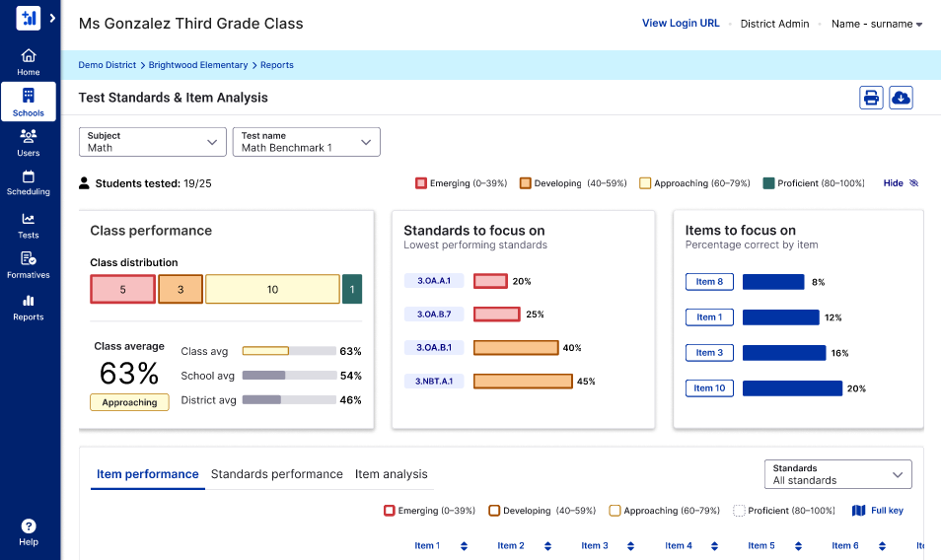Image resolution: width=941 pixels, height=560 pixels.
Task: Open the Scheduling page
Action: pyautogui.click(x=29, y=183)
